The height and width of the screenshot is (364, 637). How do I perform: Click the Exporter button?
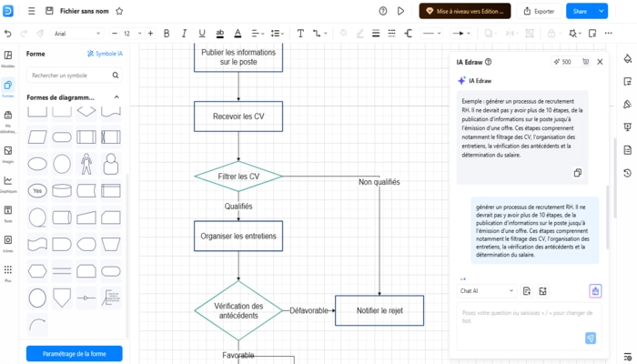[539, 11]
